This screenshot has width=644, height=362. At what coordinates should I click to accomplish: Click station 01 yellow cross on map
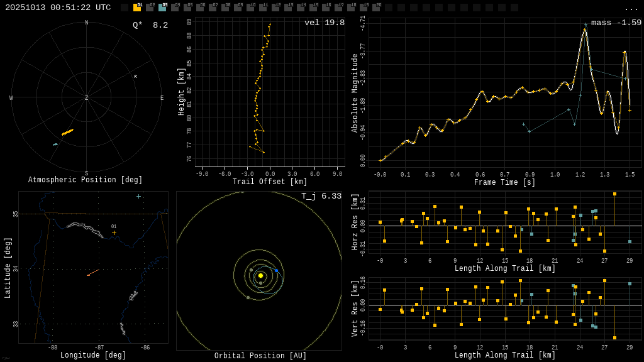pyautogui.click(x=114, y=233)
